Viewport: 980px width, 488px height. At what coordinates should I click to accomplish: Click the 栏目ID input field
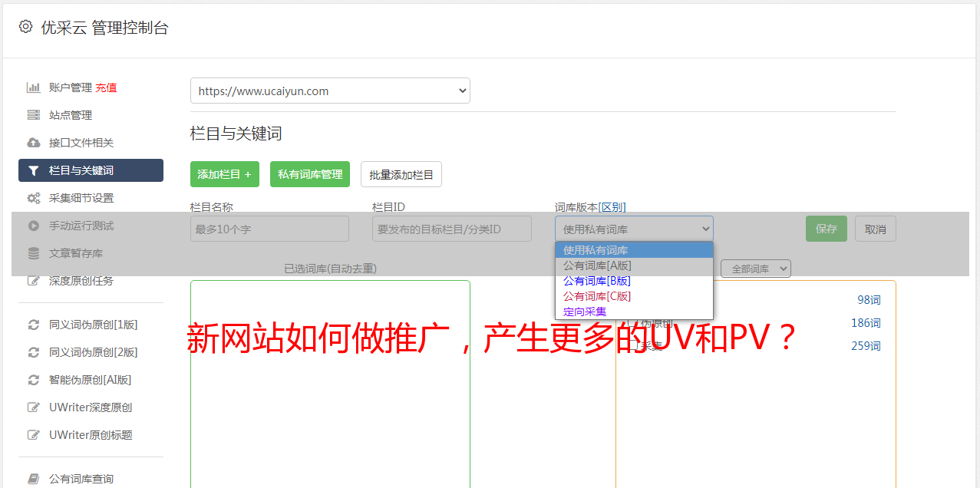[x=452, y=229]
